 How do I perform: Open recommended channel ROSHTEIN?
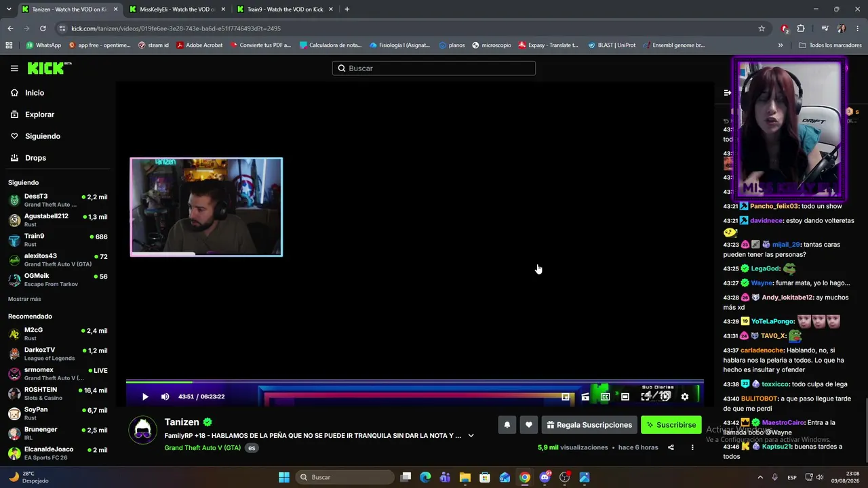point(57,393)
